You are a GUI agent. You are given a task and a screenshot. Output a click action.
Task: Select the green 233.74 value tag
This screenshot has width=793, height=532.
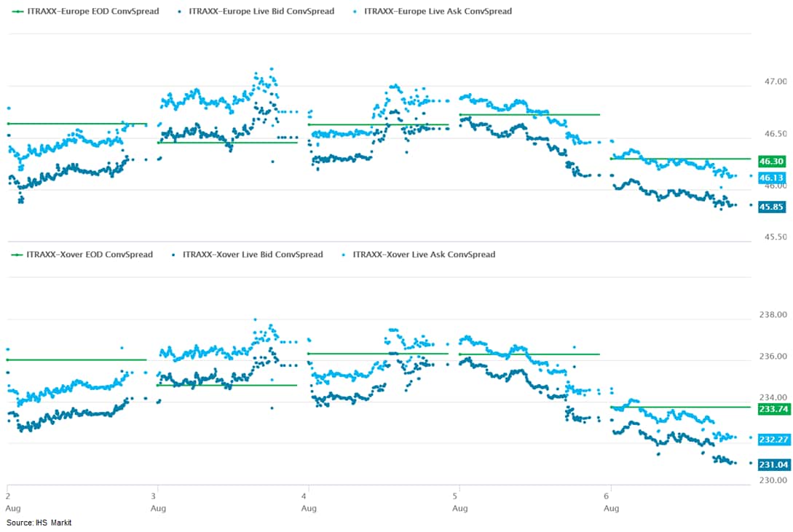point(773,409)
